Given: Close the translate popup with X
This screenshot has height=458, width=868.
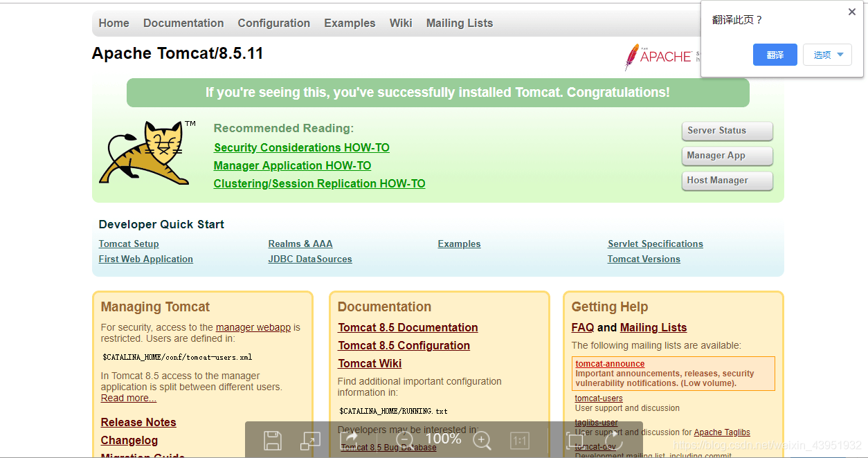Looking at the screenshot, I should click(852, 12).
